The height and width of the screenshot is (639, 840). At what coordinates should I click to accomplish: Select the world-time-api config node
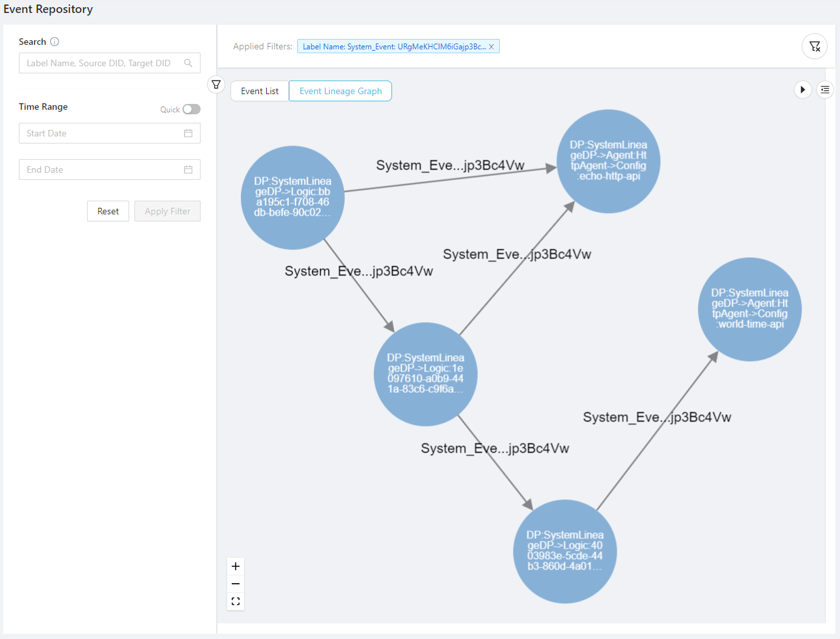tap(750, 309)
